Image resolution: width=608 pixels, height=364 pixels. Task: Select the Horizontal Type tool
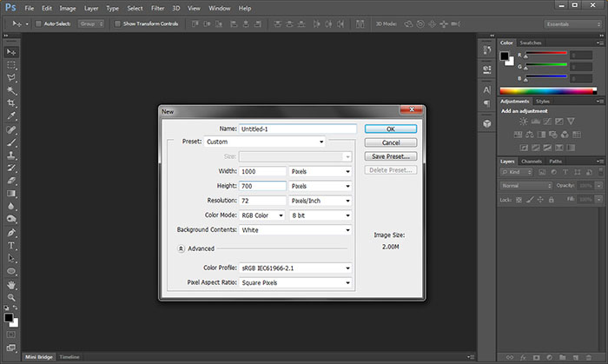tap(12, 246)
